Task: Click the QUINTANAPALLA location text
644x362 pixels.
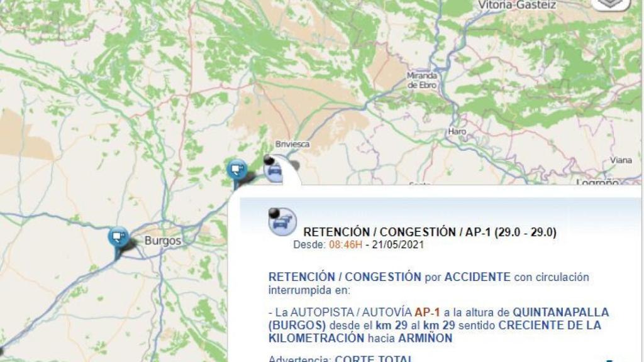Action: [560, 312]
